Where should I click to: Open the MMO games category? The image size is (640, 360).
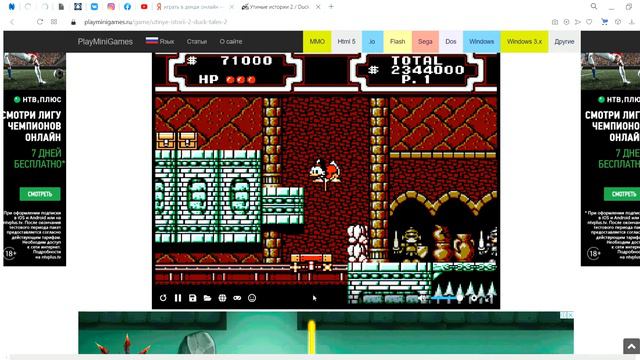(317, 42)
